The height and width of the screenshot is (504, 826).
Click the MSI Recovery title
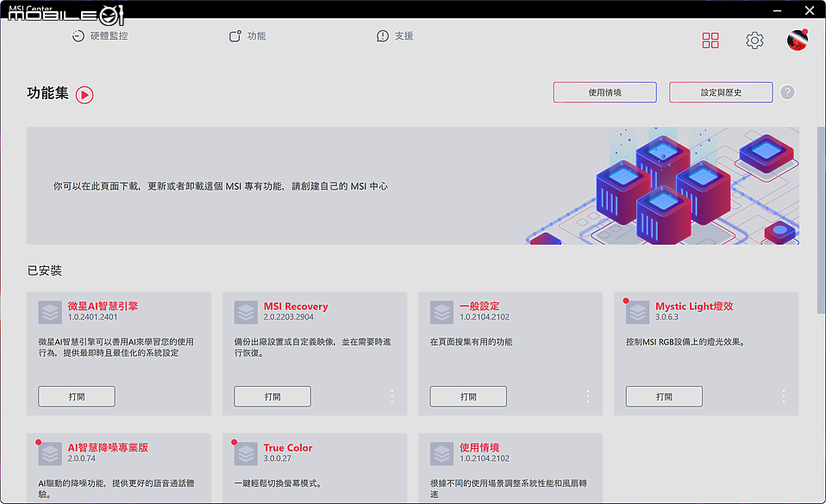coord(296,306)
